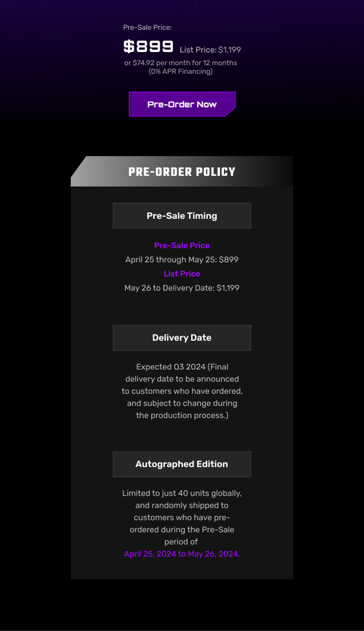Click the Pre-Order Now button
The height and width of the screenshot is (631, 364).
point(182,104)
